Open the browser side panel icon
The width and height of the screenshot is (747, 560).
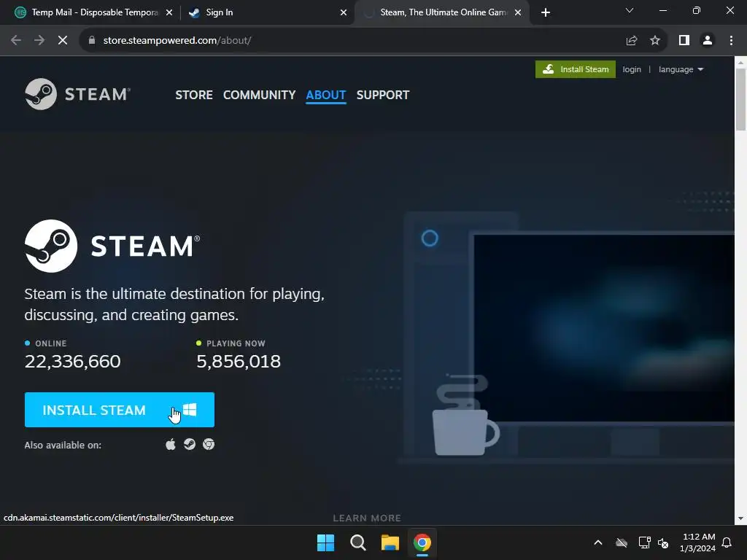click(684, 41)
